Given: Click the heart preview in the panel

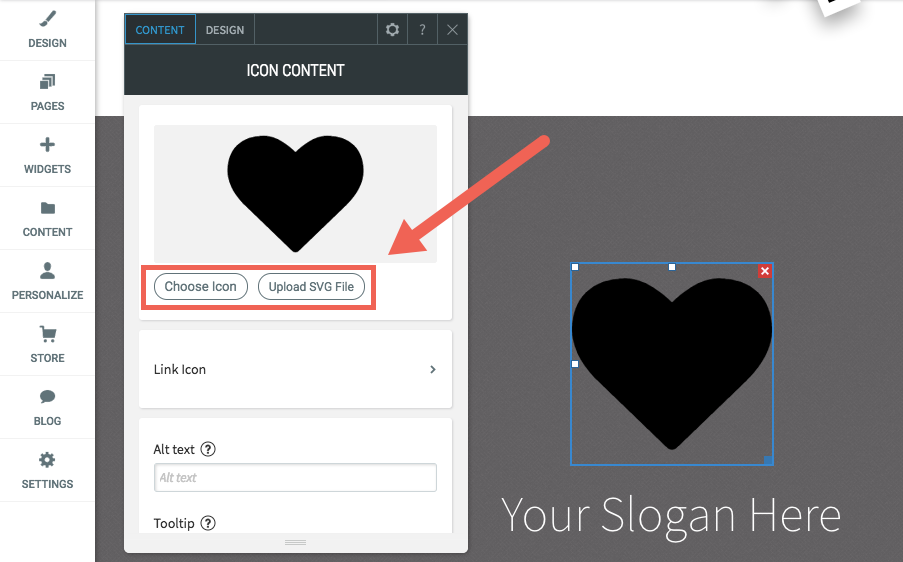Looking at the screenshot, I should point(295,193).
